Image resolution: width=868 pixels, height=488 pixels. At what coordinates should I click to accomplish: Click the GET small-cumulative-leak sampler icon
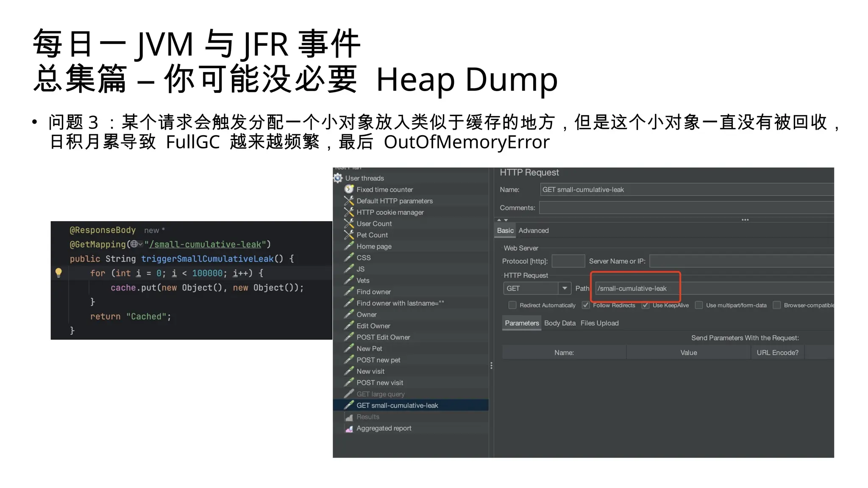pyautogui.click(x=349, y=405)
